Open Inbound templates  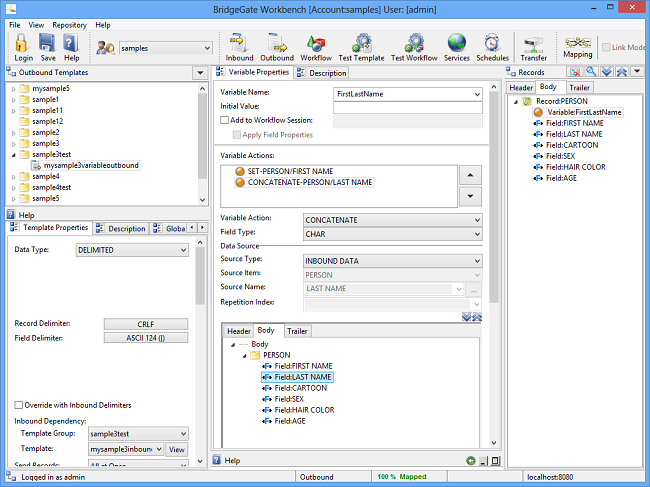tap(239, 48)
